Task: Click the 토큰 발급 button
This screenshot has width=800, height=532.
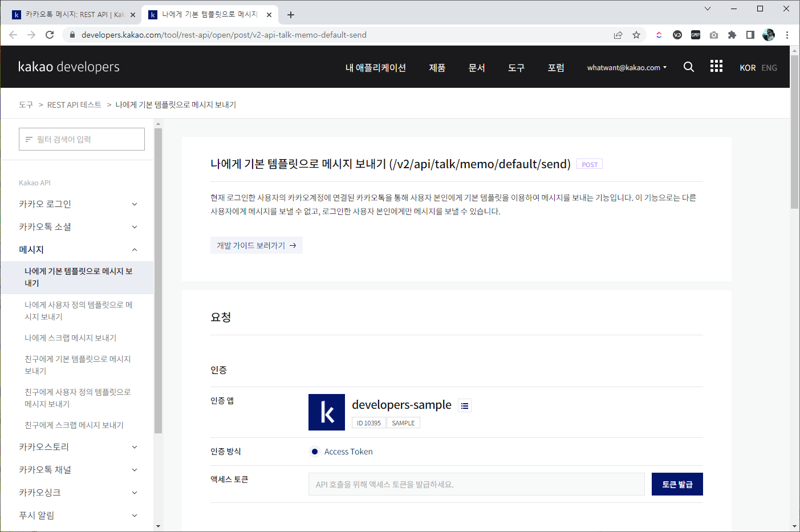Action: coord(677,484)
